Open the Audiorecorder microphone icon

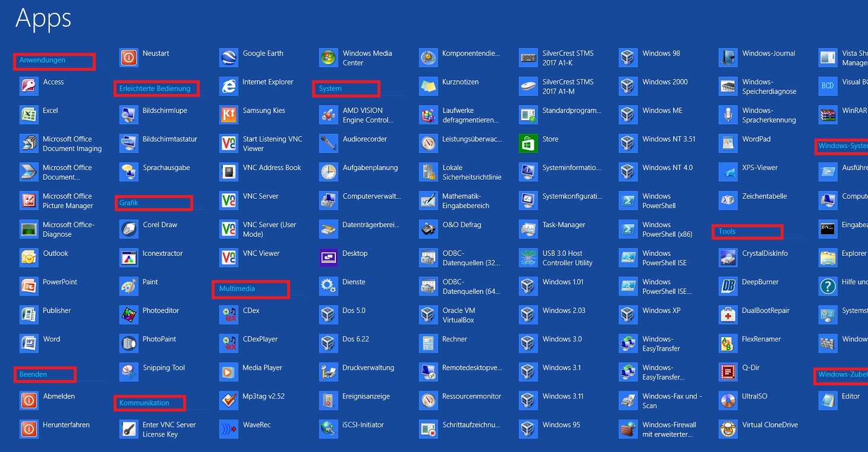click(328, 143)
